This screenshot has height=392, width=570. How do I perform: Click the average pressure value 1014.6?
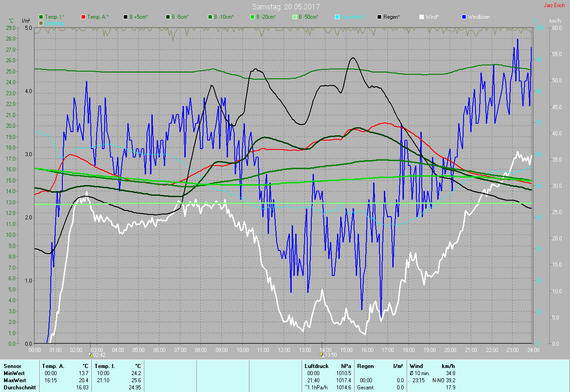(x=343, y=388)
